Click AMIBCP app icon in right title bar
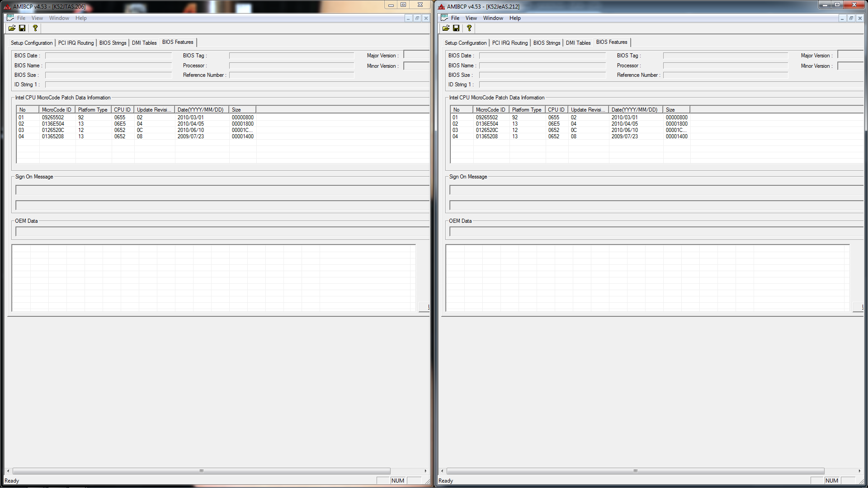 [442, 6]
